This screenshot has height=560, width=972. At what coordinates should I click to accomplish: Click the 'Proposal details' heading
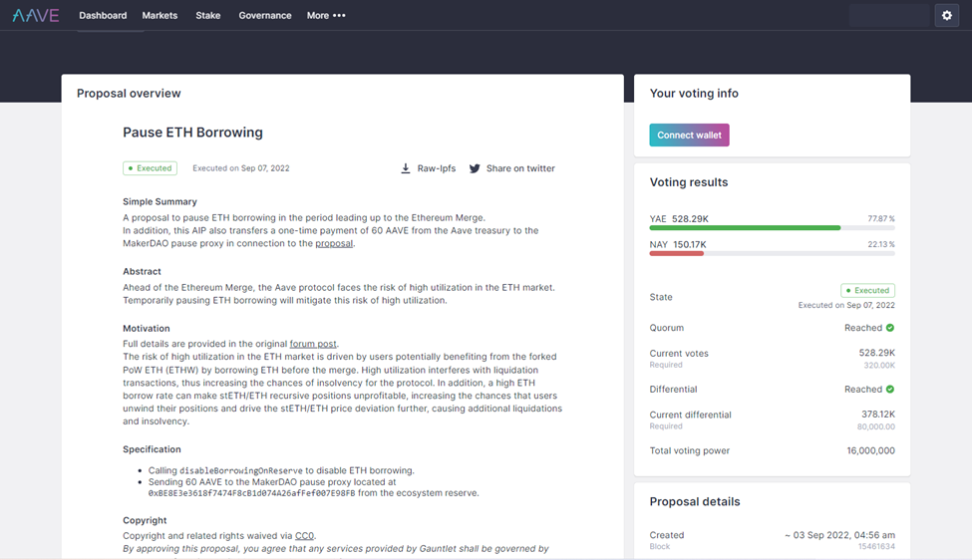tap(695, 502)
